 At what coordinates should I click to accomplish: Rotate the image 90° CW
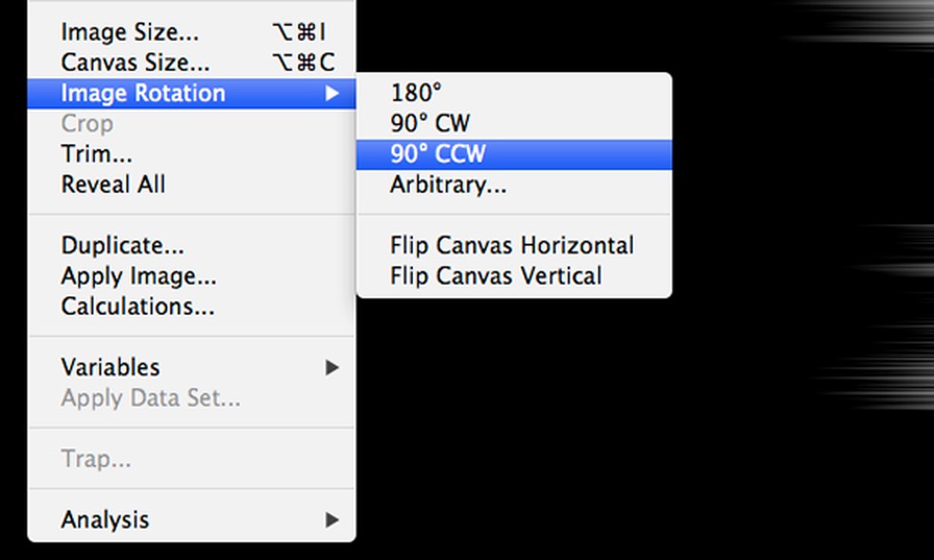[x=430, y=123]
